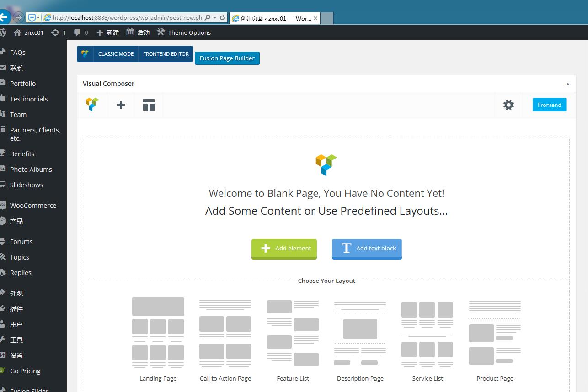Viewport: 588px width, 392px height.
Task: Click the green Add element button
Action: [284, 249]
